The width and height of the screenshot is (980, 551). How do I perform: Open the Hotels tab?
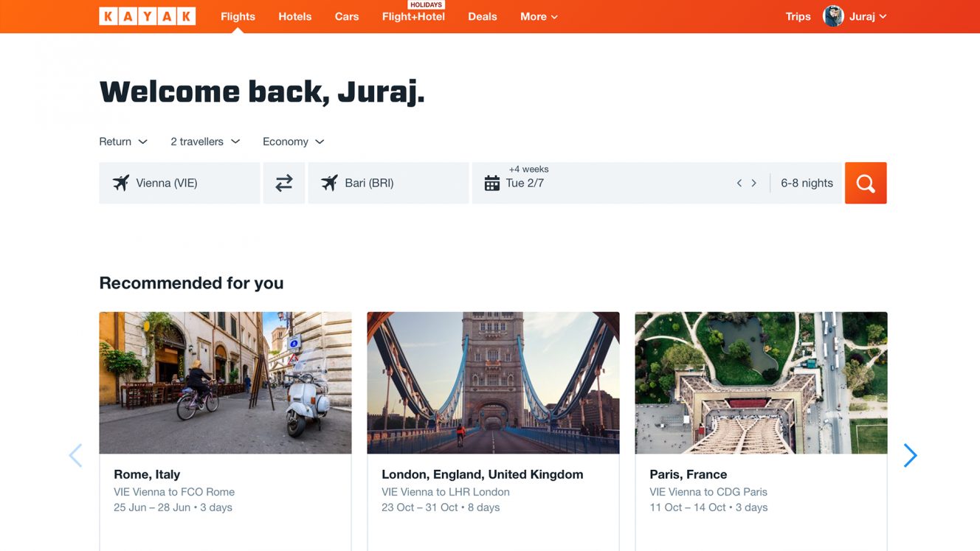click(295, 16)
